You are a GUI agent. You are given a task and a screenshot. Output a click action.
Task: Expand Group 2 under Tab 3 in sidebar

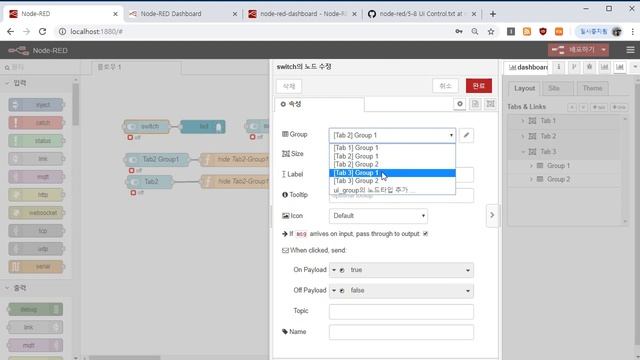click(x=531, y=179)
